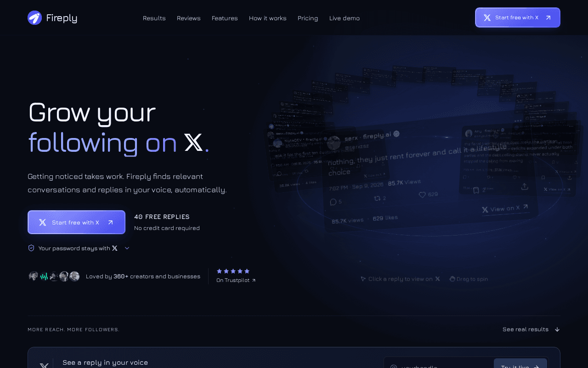
Task: Click the shield icon beside password note
Action: pyautogui.click(x=31, y=248)
